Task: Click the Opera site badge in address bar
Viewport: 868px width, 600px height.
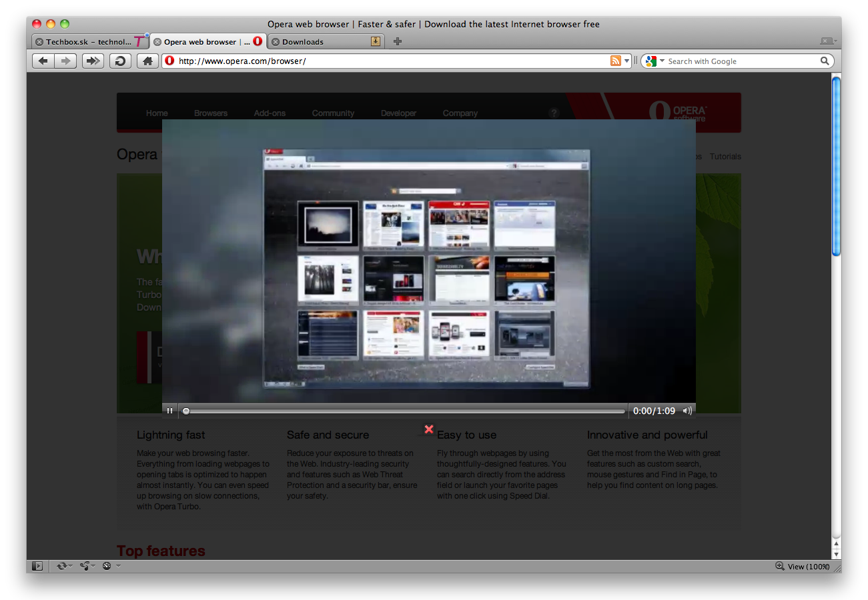Action: (x=169, y=61)
